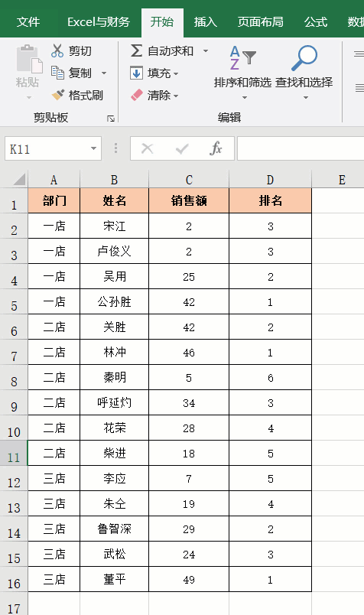Expand the Copy dropdown arrow
The image size is (364, 615).
click(x=104, y=73)
